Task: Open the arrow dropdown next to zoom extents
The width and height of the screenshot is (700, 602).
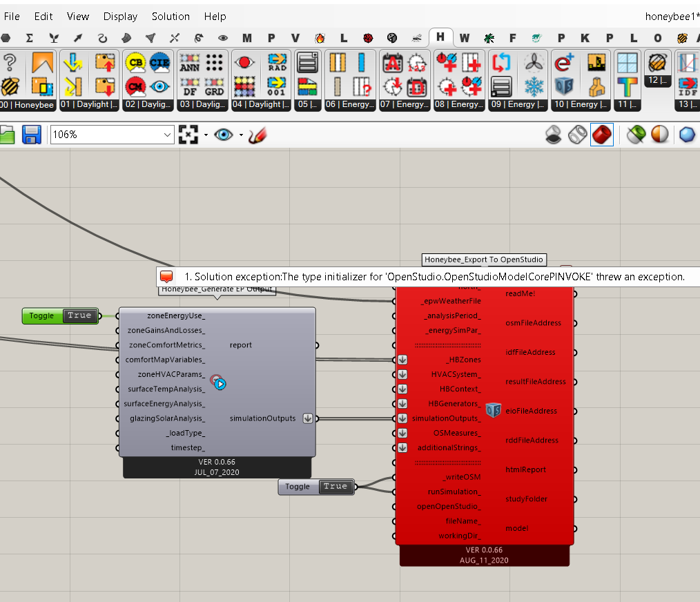Action: coord(206,135)
